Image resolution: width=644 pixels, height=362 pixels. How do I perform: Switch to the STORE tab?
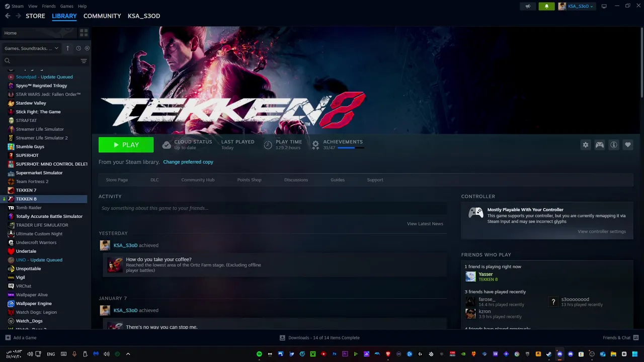click(x=35, y=16)
